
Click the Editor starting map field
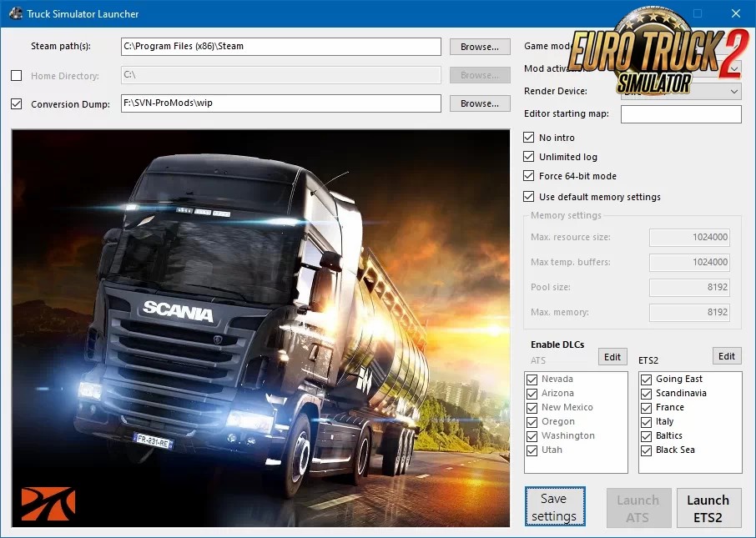(x=681, y=113)
